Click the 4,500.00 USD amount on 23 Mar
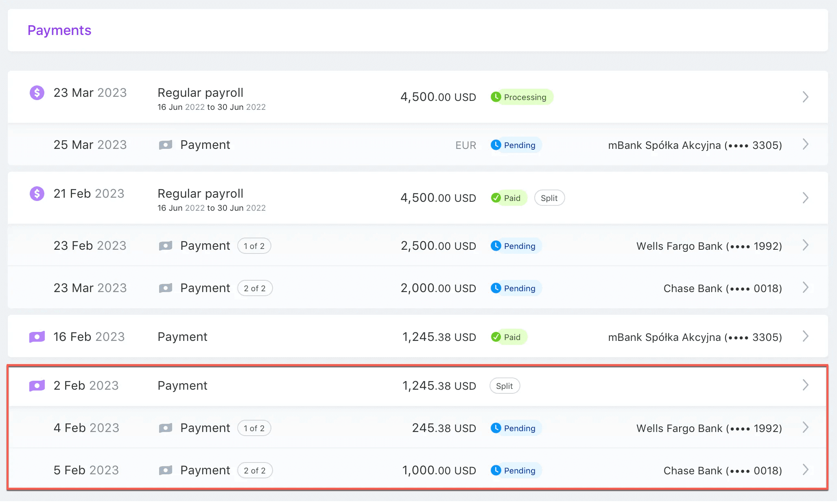 pyautogui.click(x=438, y=97)
